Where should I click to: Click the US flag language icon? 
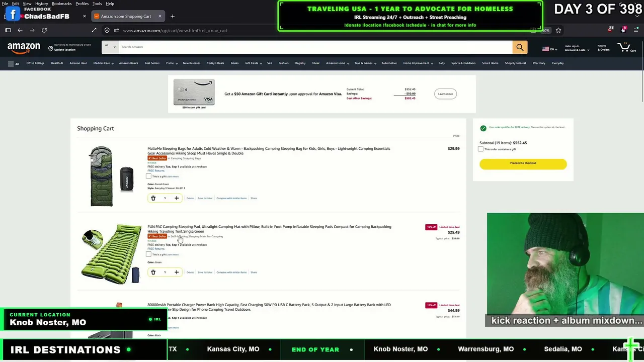545,49
